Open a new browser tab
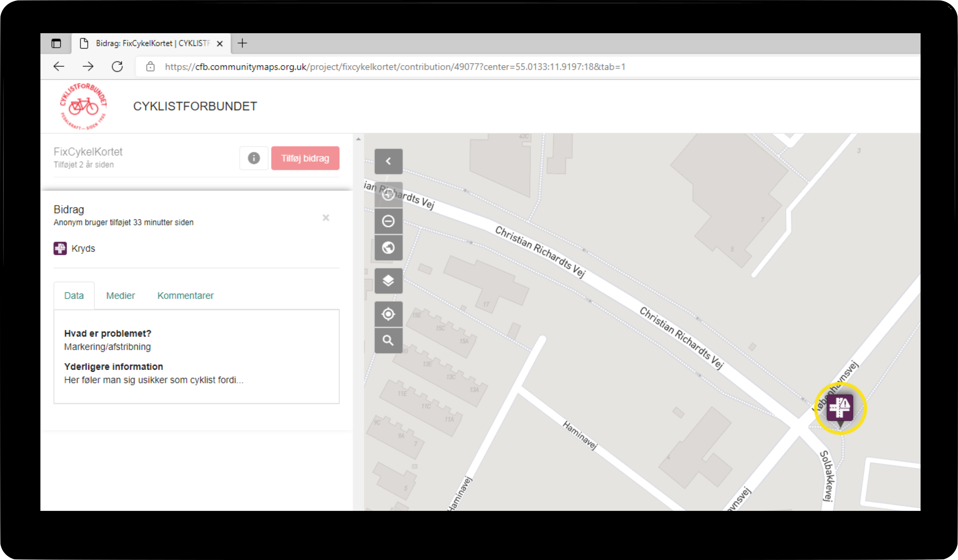Viewport: 958px width, 560px height. pos(242,43)
